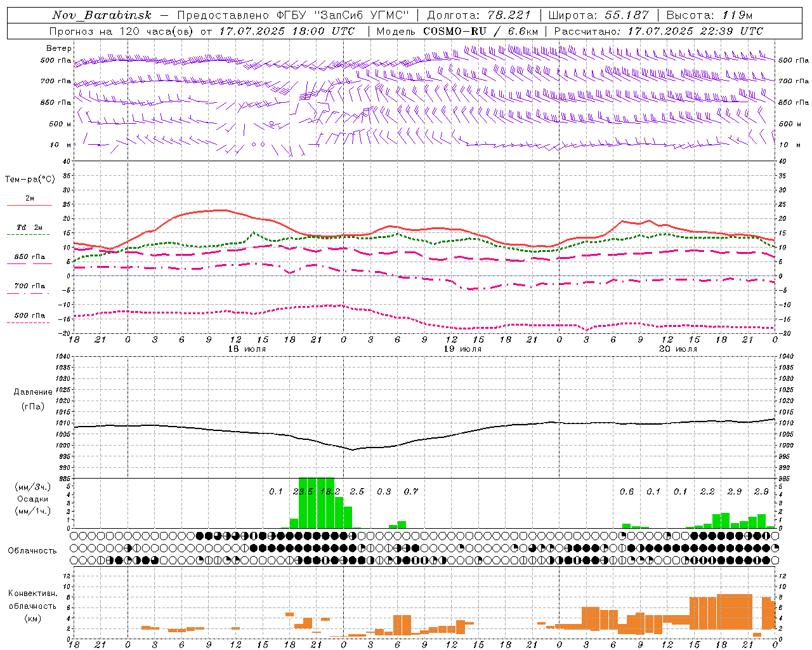Click the (мм/3ч.) precipitation unit label

tap(32, 487)
